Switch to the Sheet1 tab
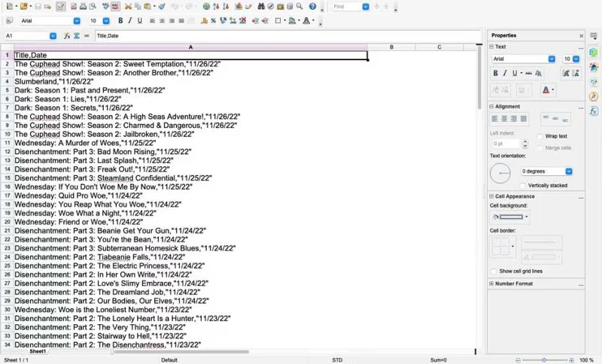This screenshot has width=602, height=364. click(38, 351)
